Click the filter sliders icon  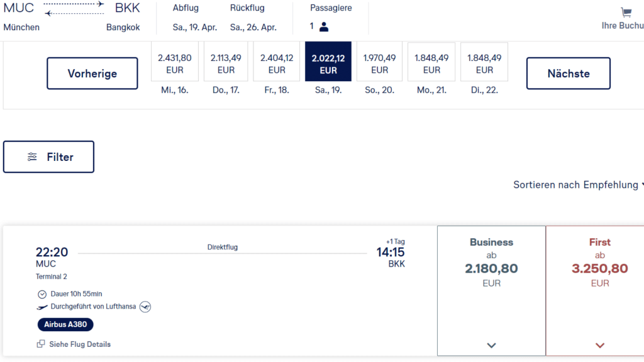33,157
